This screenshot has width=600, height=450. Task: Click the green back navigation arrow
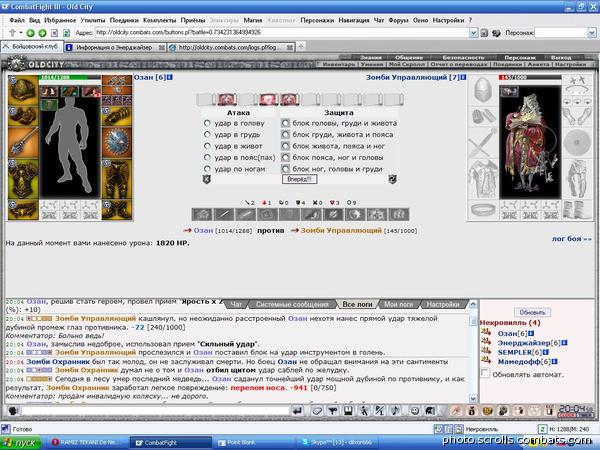click(30, 33)
